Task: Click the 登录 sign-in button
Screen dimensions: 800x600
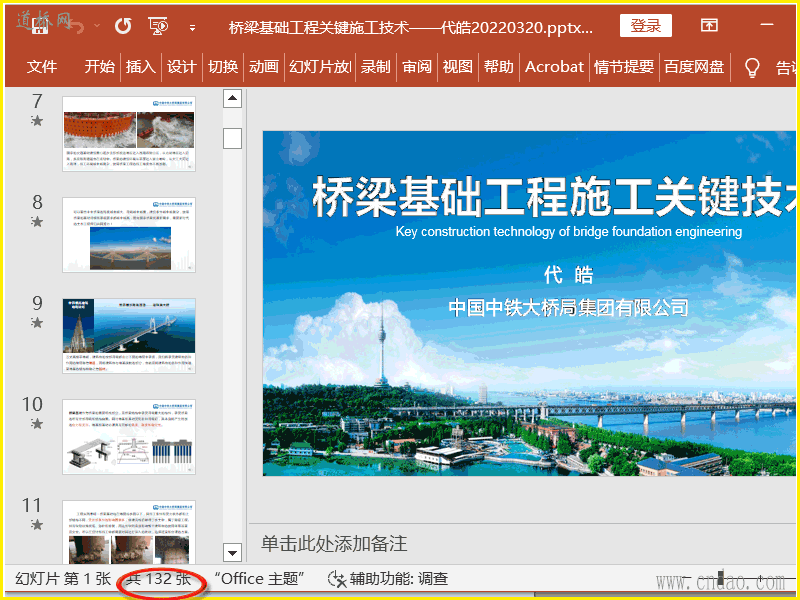Action: pos(645,26)
